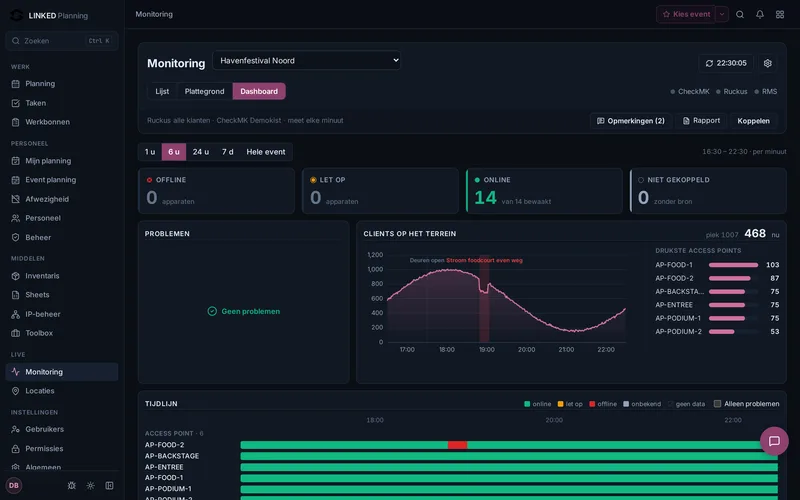
Task: Toggle let op legend in Tijdlijn
Action: 570,404
